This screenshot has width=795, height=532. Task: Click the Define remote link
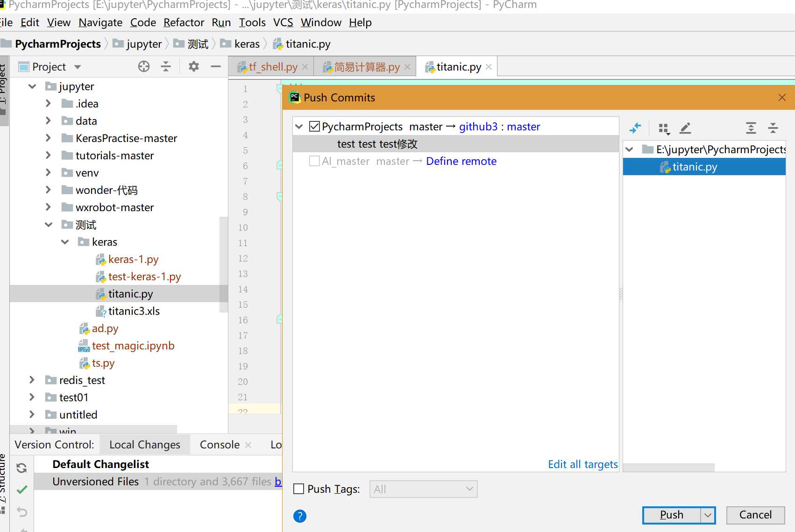[461, 161]
